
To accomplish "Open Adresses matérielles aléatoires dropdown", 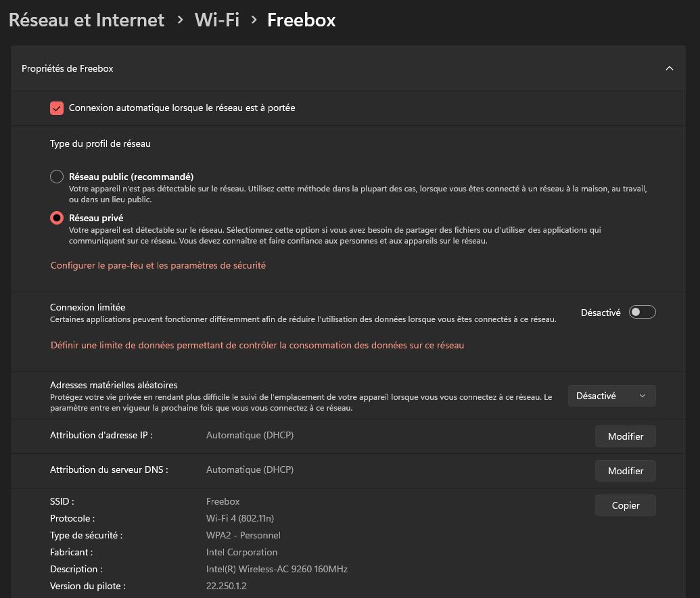I will (x=611, y=396).
